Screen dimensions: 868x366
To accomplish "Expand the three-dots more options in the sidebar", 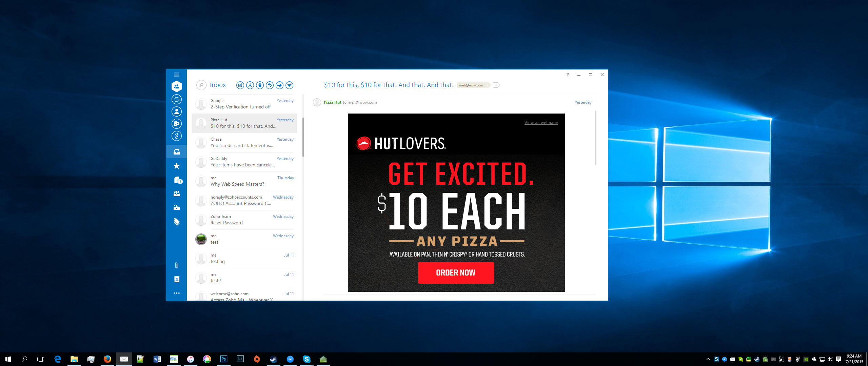I will (x=177, y=293).
